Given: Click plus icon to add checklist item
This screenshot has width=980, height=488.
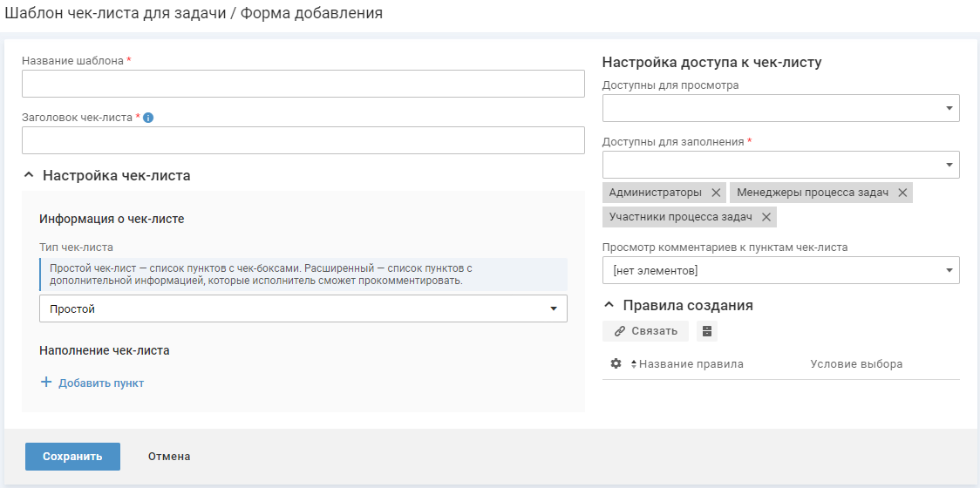Looking at the screenshot, I should coord(47,383).
